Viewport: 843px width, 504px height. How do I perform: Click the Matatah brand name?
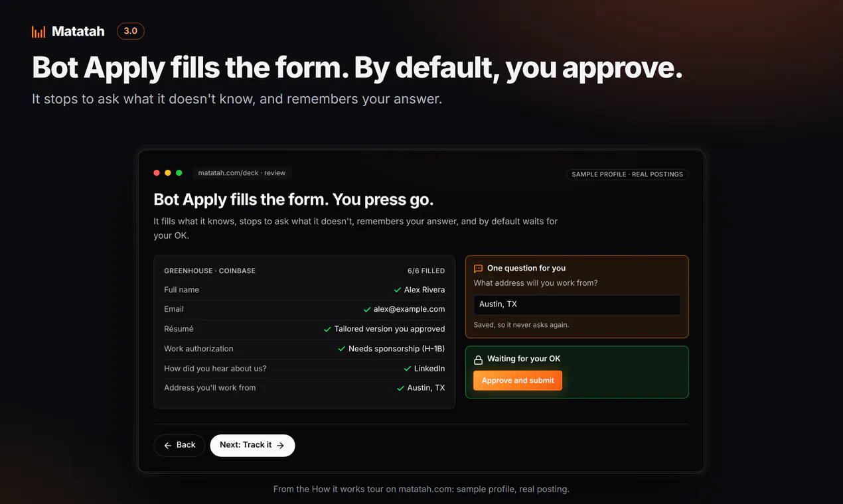point(78,31)
